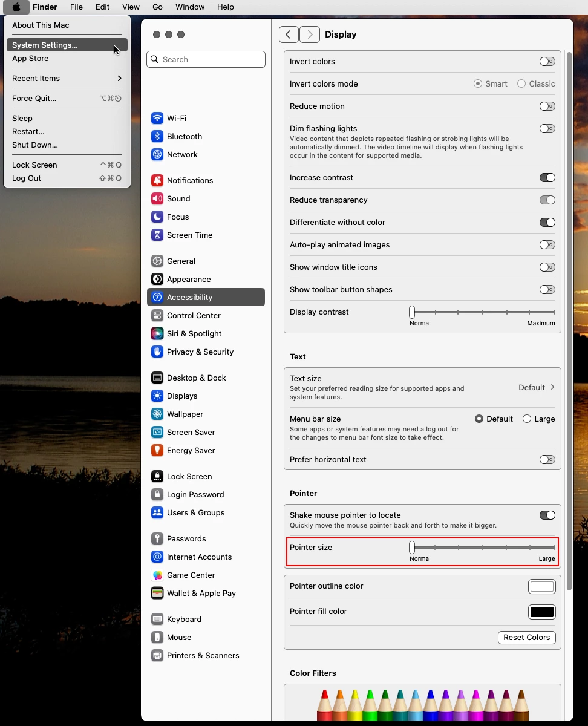588x726 pixels.
Task: Click the Reset Colors button
Action: coord(526,638)
